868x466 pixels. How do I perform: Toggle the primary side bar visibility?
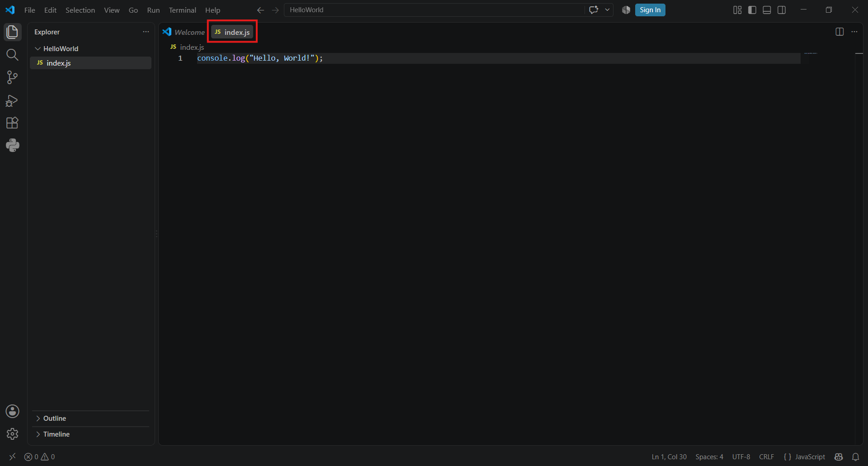(752, 10)
